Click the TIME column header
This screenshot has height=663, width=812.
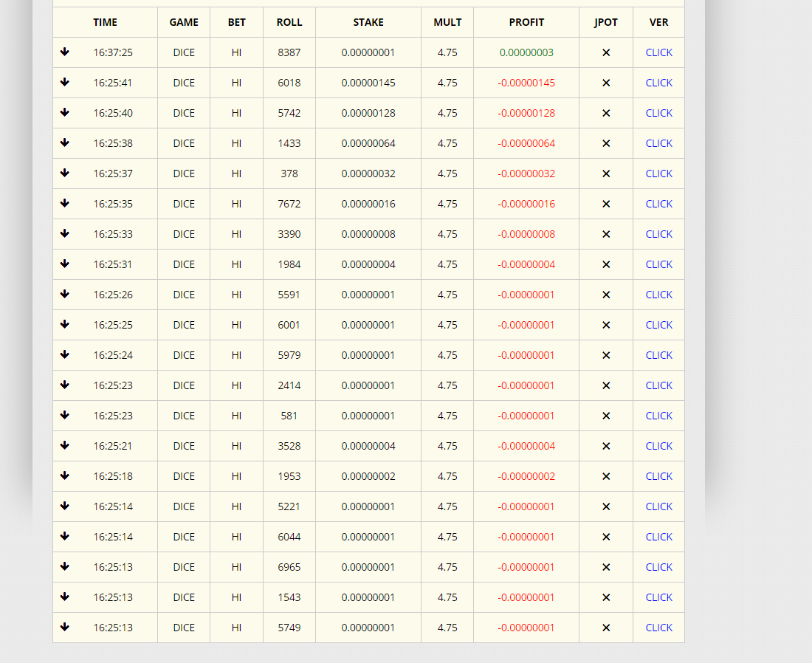point(105,22)
